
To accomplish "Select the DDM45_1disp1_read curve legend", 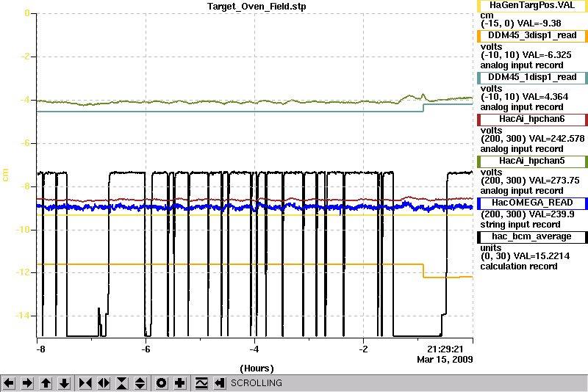I will point(532,78).
